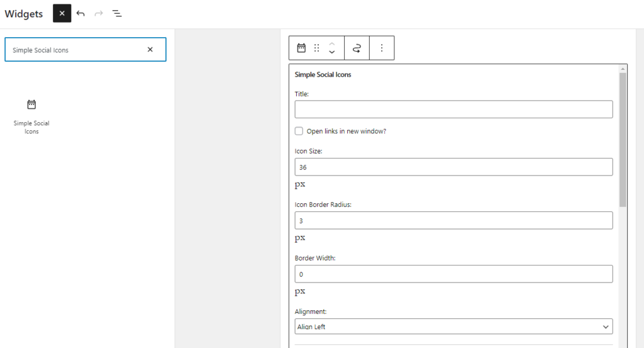644x348 pixels.
Task: Click the Undo arrow icon
Action: pyautogui.click(x=80, y=14)
